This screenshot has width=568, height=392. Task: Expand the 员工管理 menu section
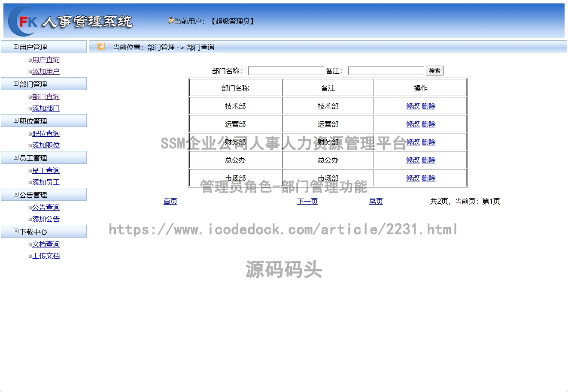coord(44,158)
